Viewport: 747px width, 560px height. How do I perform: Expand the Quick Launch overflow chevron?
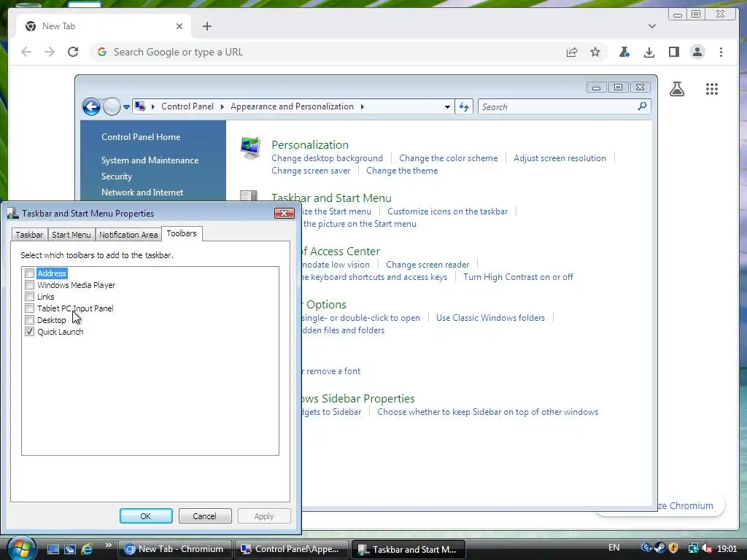click(109, 545)
